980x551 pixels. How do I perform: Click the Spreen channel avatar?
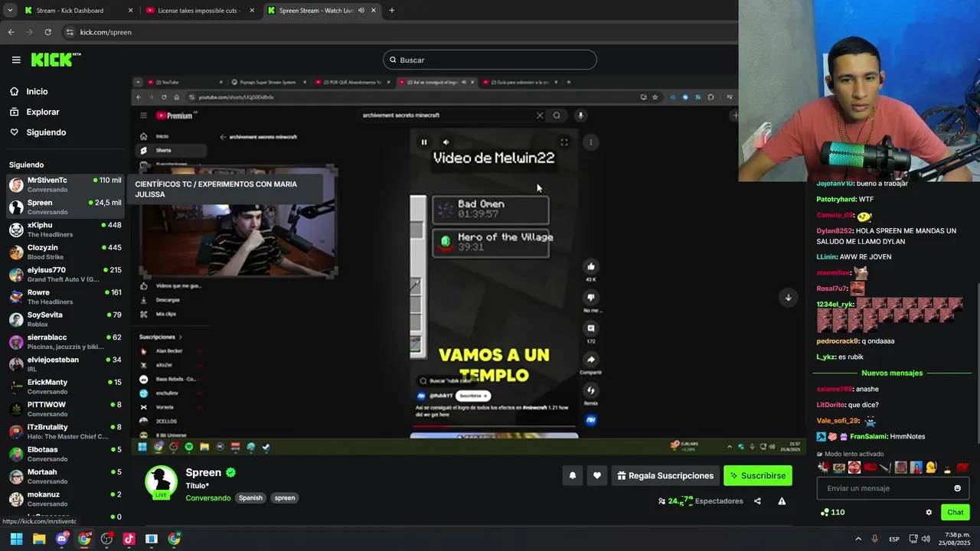[161, 481]
